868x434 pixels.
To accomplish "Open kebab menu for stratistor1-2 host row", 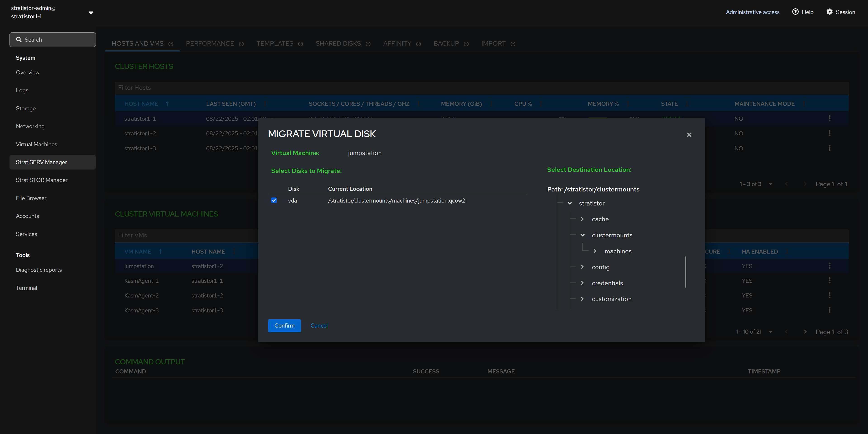I will (829, 133).
